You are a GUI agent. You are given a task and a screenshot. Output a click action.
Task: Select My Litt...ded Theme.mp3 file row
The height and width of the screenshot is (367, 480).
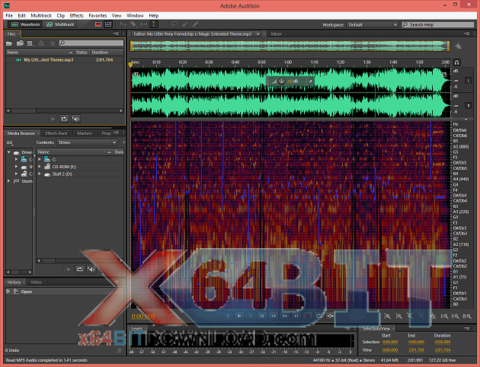(65, 60)
